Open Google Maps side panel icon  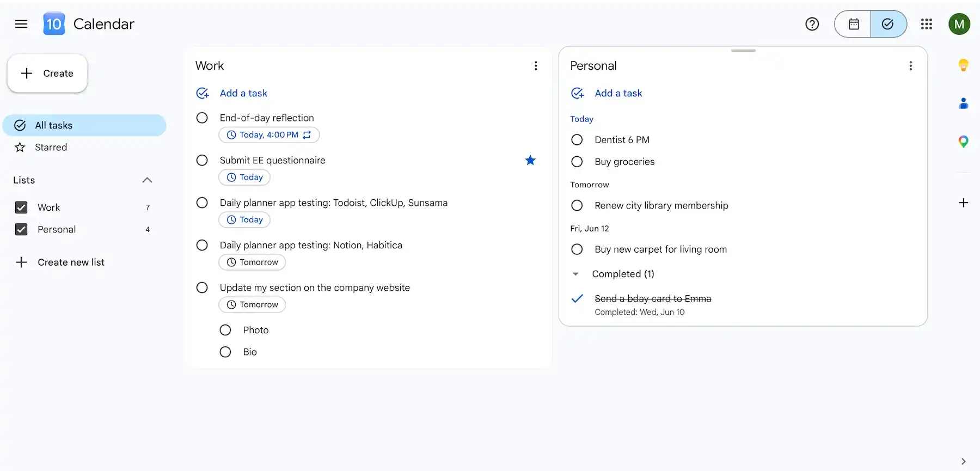(x=963, y=142)
